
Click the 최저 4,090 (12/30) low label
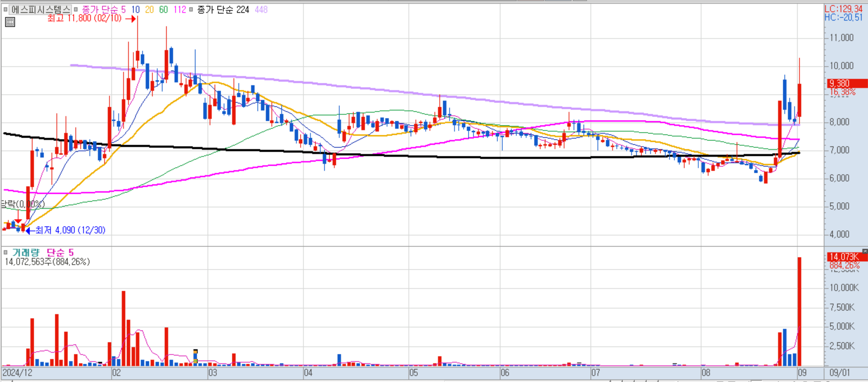(70, 230)
